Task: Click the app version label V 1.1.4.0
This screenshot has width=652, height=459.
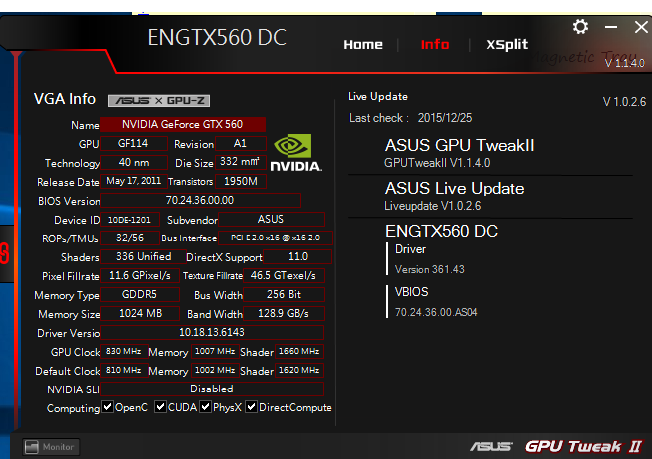Action: tap(625, 63)
